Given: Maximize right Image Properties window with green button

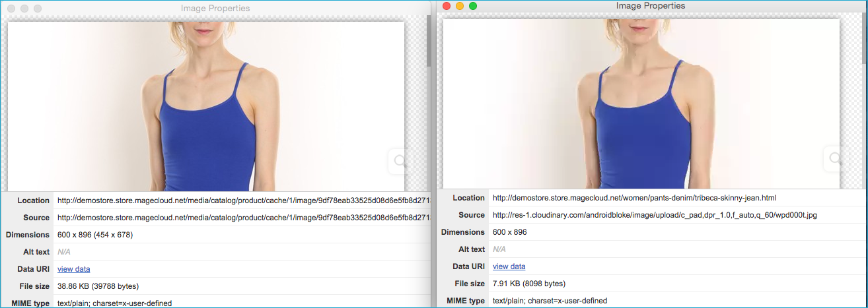Looking at the screenshot, I should [x=473, y=6].
